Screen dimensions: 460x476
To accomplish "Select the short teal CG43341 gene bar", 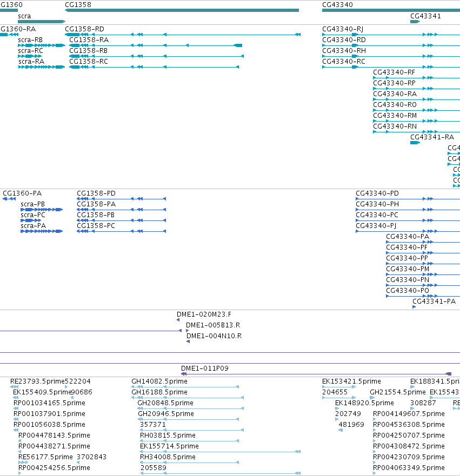I will [x=415, y=22].
